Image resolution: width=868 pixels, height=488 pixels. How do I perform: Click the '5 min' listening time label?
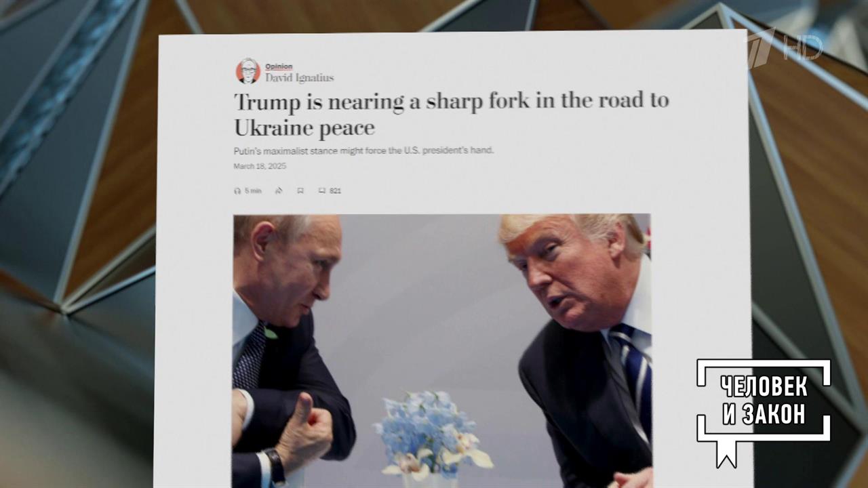pos(253,191)
